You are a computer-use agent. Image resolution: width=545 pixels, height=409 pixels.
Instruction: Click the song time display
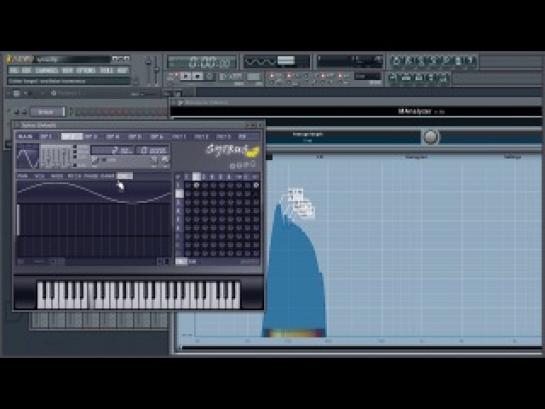click(202, 63)
